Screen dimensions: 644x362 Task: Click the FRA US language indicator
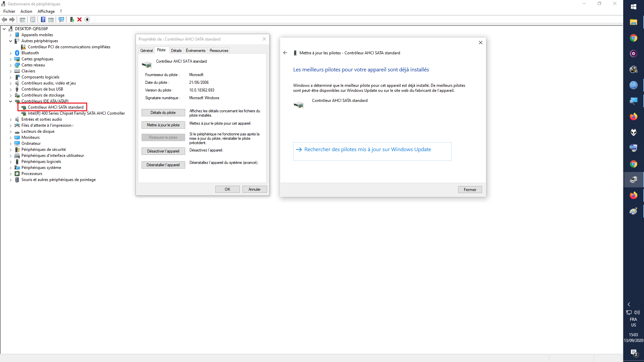633,322
